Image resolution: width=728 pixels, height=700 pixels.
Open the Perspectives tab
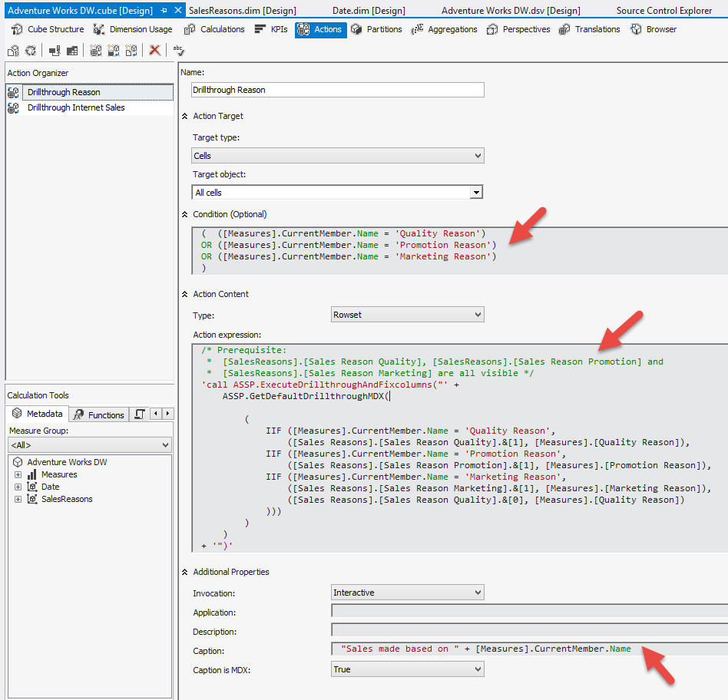[x=518, y=29]
